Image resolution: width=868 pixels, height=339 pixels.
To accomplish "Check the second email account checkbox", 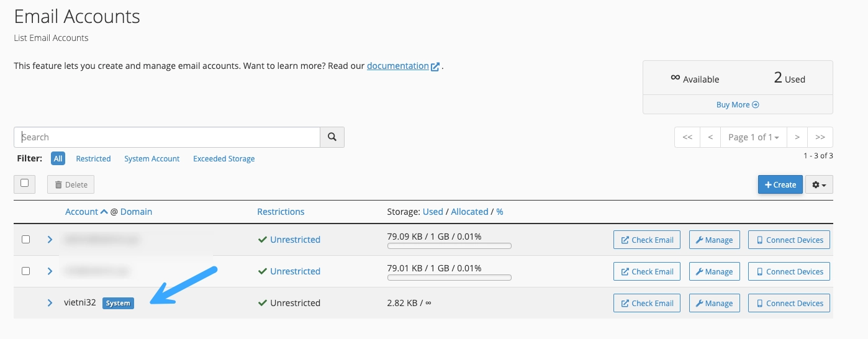I will 25,271.
